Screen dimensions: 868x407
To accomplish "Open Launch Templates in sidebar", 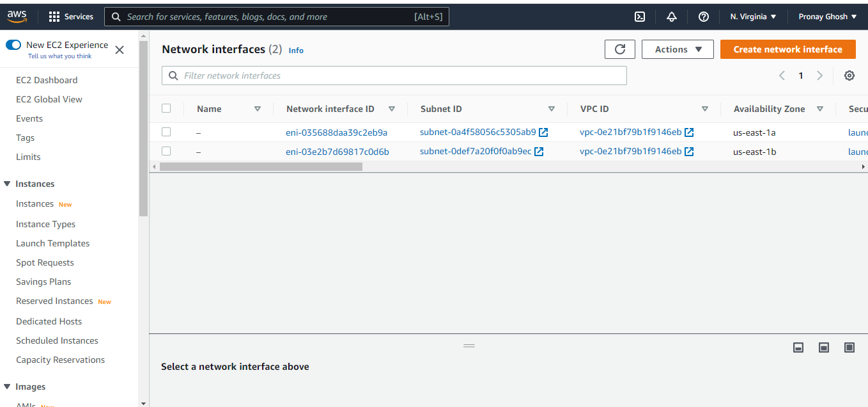I will pos(52,243).
